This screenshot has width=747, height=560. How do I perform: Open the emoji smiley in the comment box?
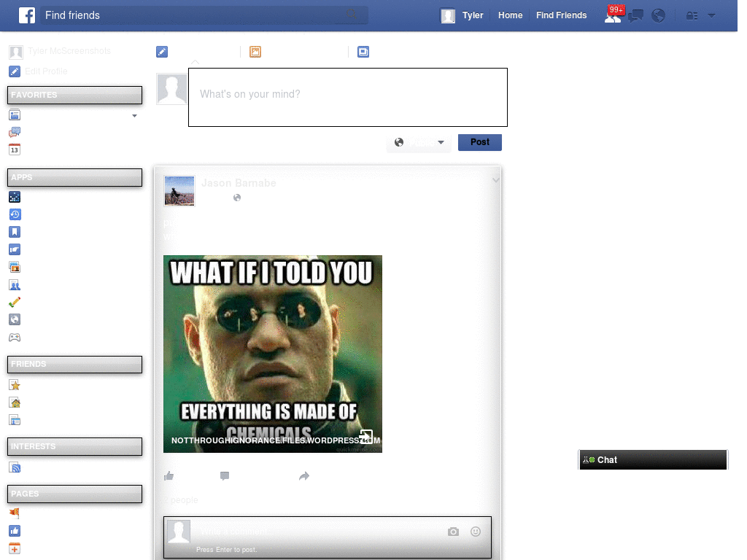click(x=476, y=532)
